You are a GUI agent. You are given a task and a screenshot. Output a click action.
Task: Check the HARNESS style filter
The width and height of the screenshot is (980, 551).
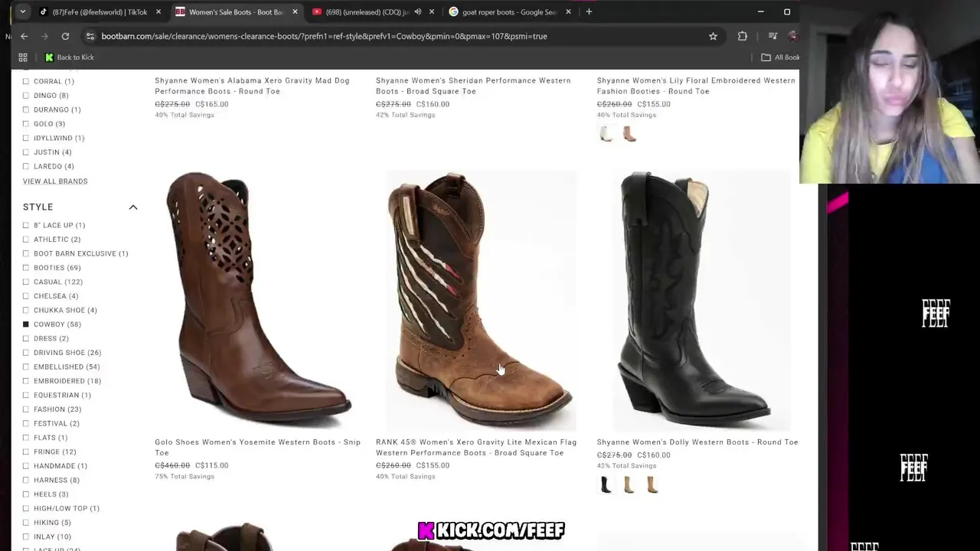pyautogui.click(x=26, y=480)
